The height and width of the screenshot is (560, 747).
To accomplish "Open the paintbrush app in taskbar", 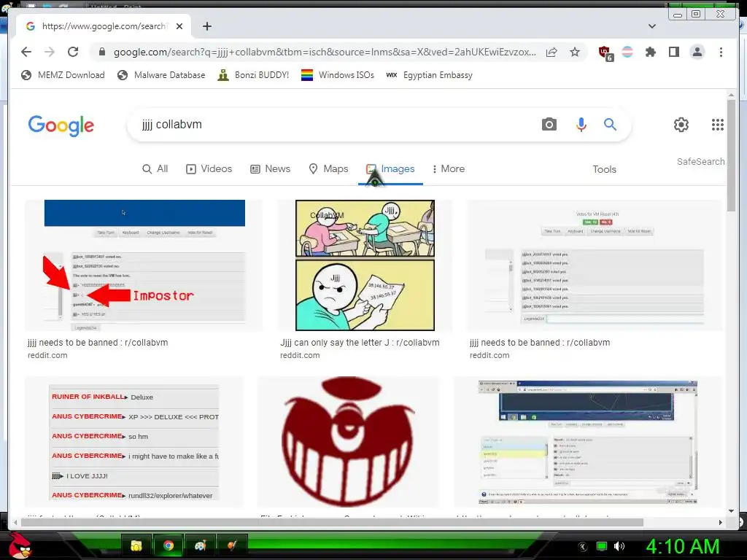I will 232,545.
